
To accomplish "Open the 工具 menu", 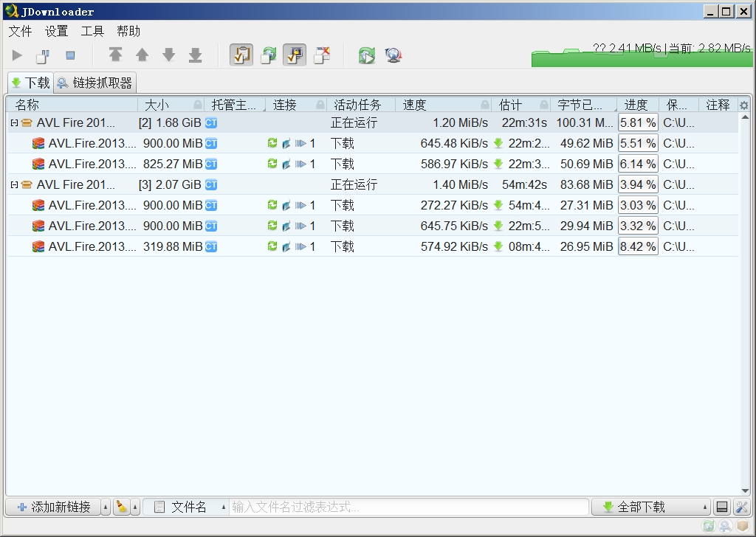I will coord(92,31).
